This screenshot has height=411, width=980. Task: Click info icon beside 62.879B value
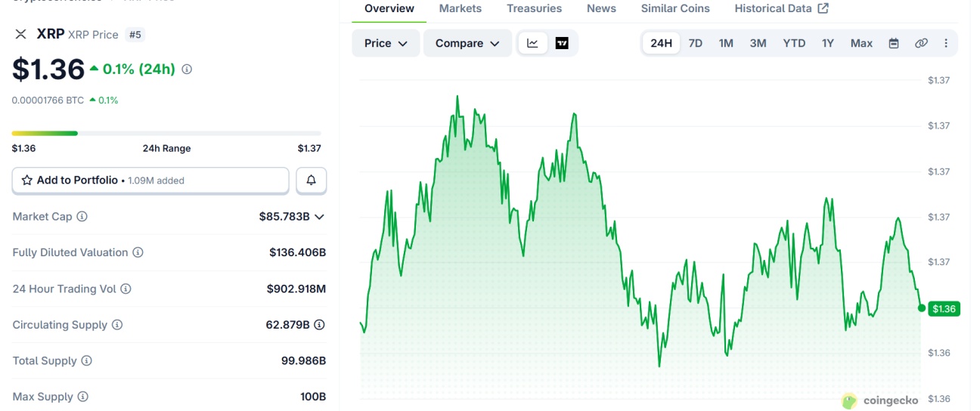[320, 325]
